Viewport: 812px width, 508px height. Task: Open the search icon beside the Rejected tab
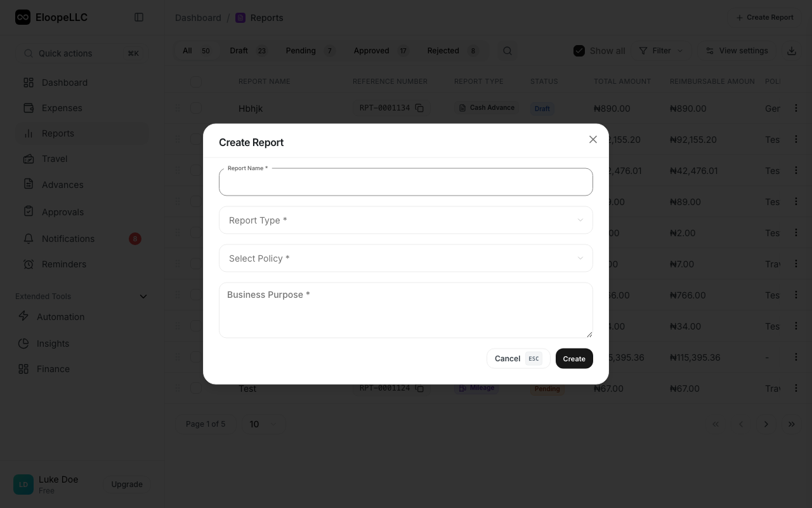pyautogui.click(x=507, y=50)
